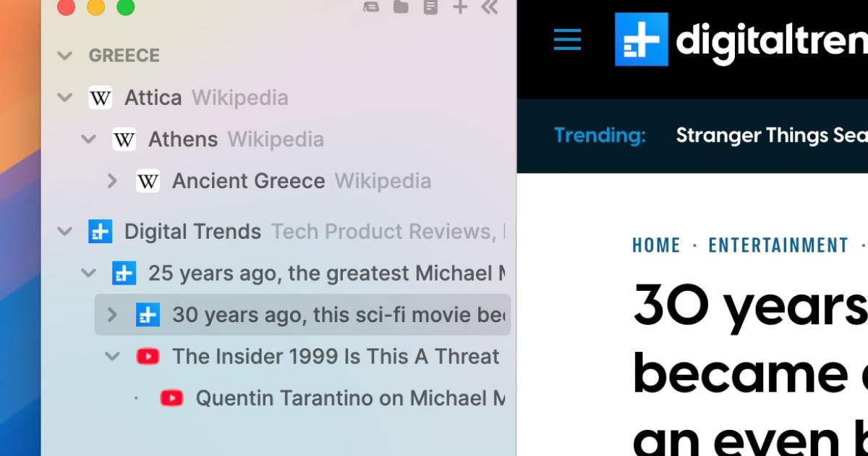Collapse the Attica tree item

point(65,98)
